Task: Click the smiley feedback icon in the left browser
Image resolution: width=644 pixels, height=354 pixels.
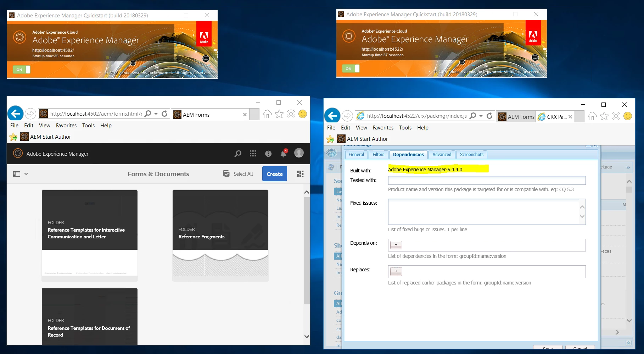Action: point(303,114)
